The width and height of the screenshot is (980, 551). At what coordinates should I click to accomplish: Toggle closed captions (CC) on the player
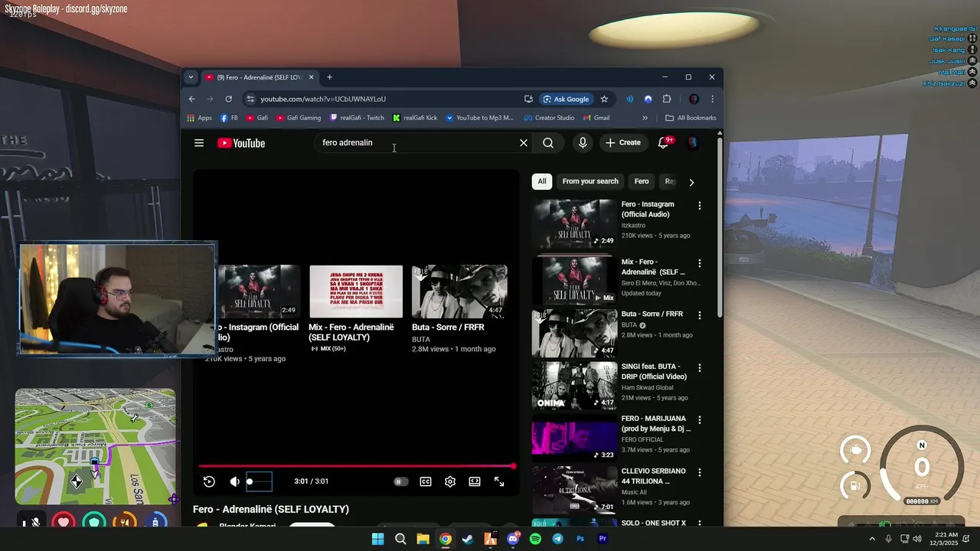coord(426,481)
